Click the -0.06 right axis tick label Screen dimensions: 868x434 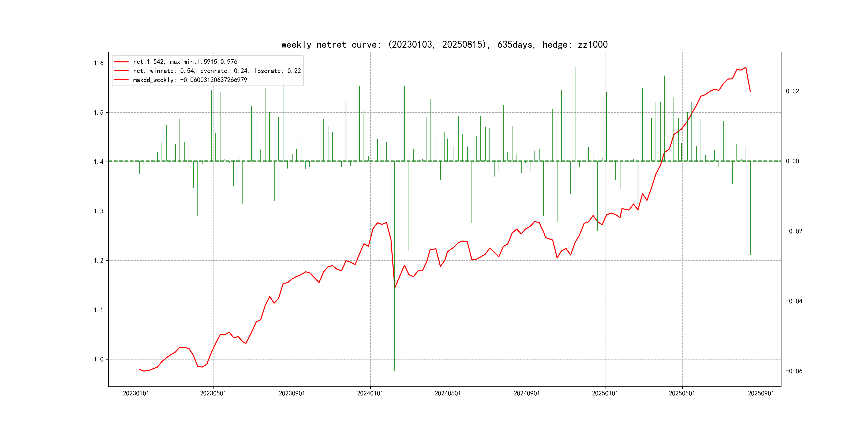click(794, 371)
